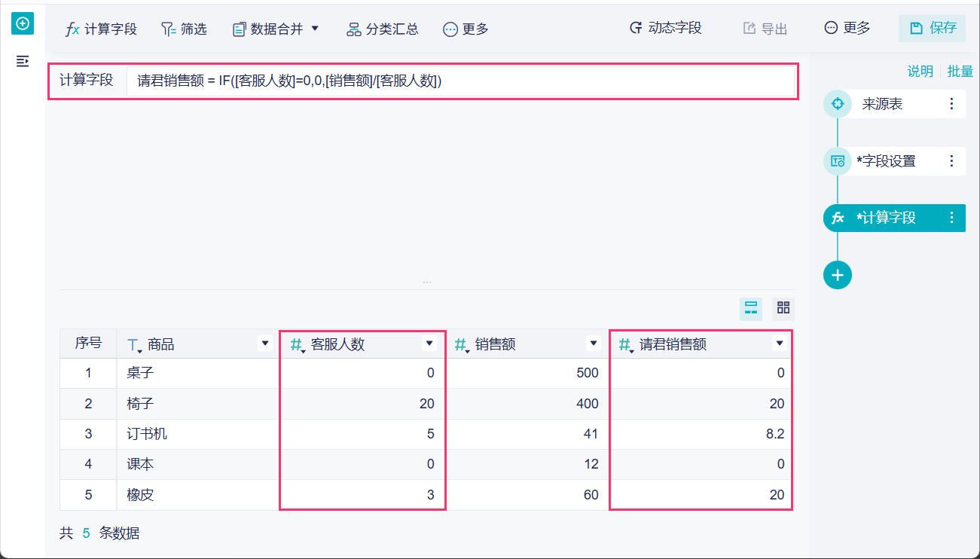The height and width of the screenshot is (559, 980).
Task: Switch to grid card view icon
Action: pyautogui.click(x=783, y=308)
